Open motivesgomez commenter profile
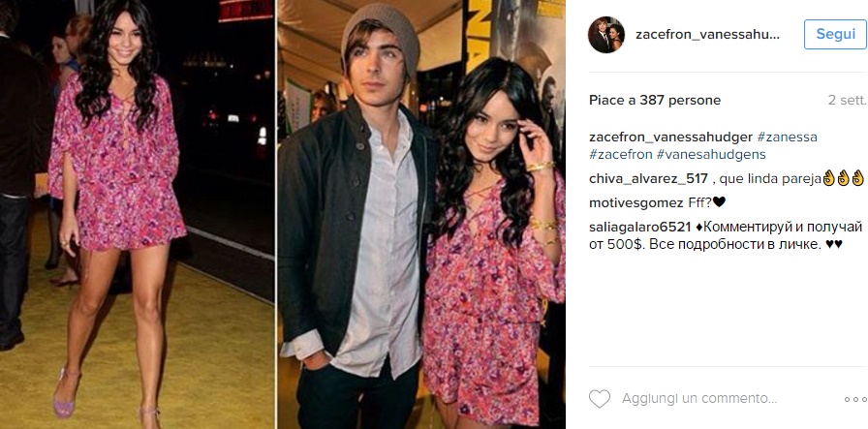868x429 pixels. 636,203
